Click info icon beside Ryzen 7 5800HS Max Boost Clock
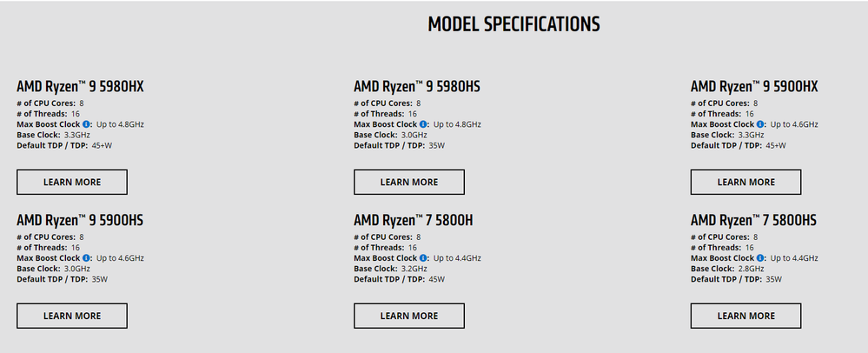868x353 pixels. tap(760, 258)
